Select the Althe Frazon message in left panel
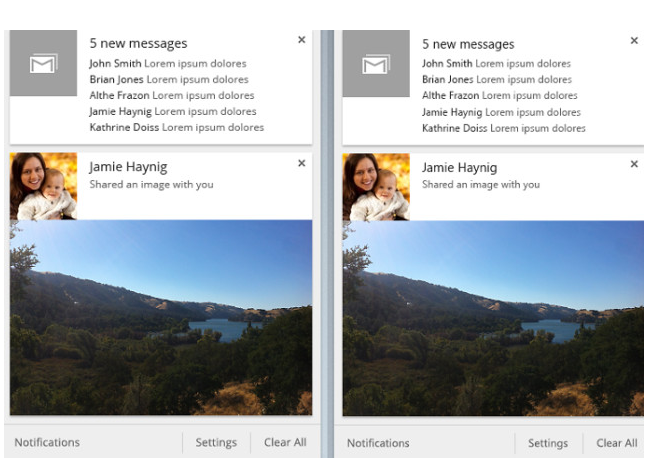This screenshot has height=458, width=651. tap(171, 96)
